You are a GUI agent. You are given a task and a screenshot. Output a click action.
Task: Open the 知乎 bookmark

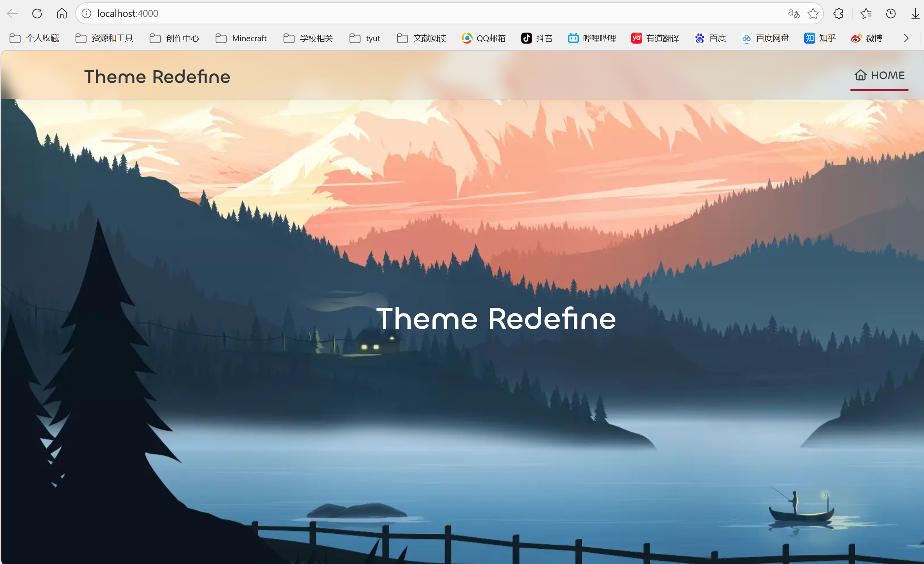[820, 38]
